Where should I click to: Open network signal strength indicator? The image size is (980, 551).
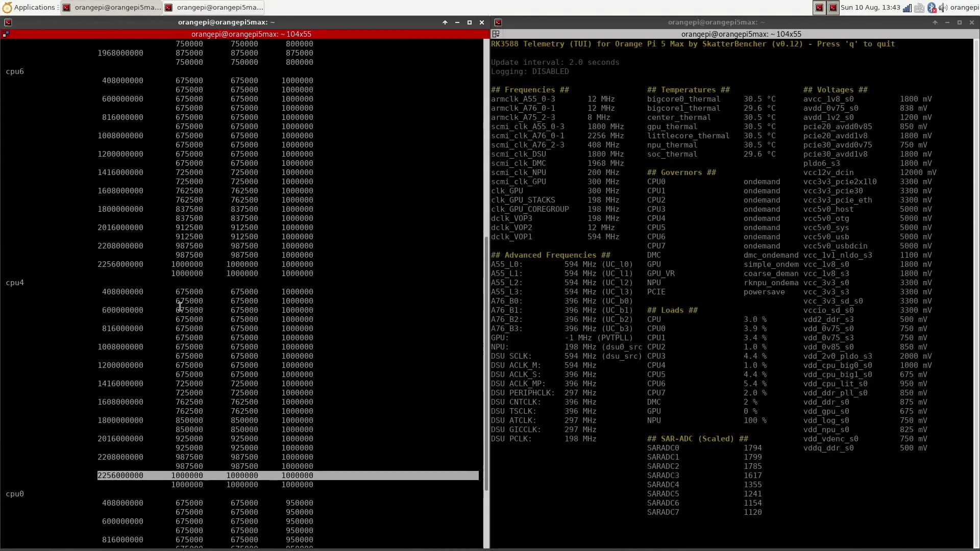[907, 8]
